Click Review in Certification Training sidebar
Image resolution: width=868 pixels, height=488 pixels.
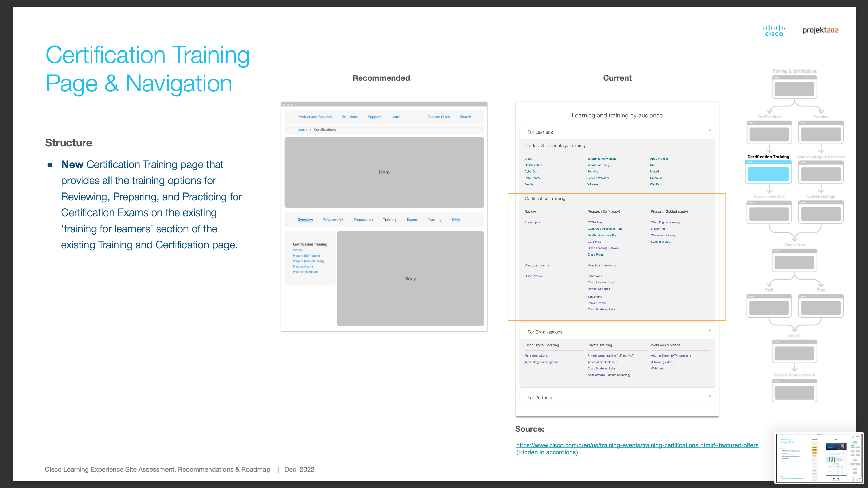[x=298, y=250]
